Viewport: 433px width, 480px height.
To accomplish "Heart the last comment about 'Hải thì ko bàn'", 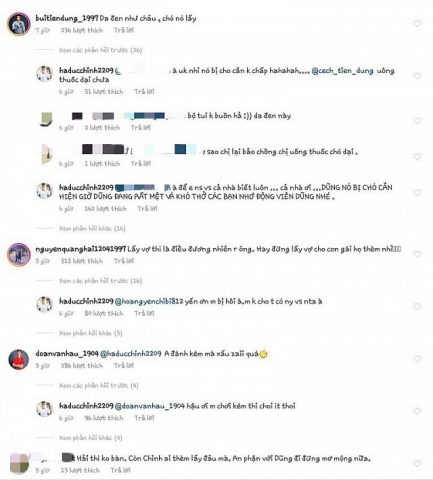I will 417,463.
